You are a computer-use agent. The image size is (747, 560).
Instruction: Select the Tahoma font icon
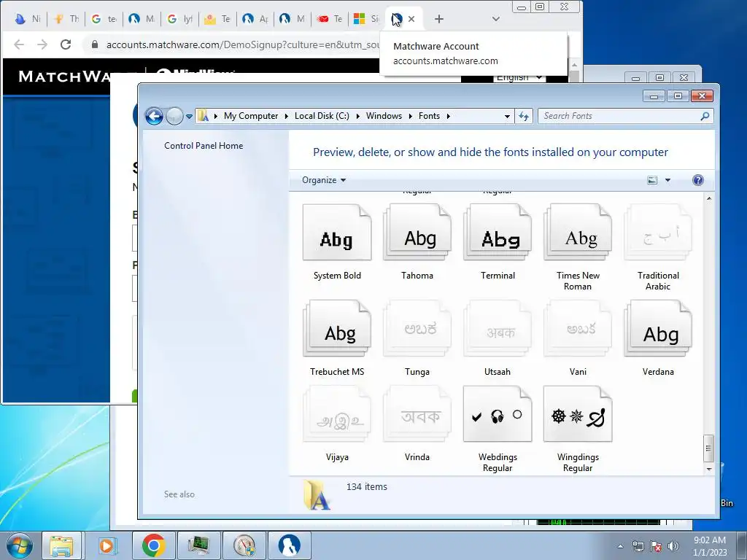417,233
